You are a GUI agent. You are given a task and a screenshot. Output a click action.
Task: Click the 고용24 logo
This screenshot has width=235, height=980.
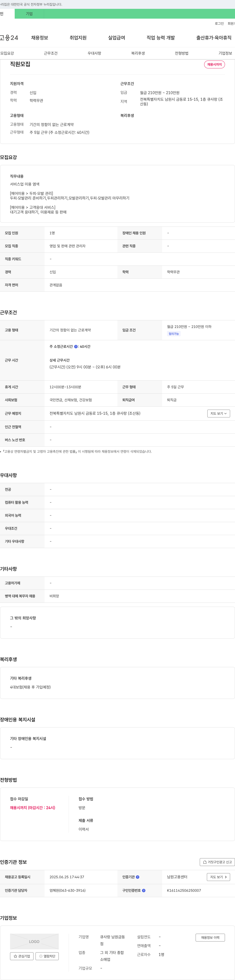click(x=9, y=38)
